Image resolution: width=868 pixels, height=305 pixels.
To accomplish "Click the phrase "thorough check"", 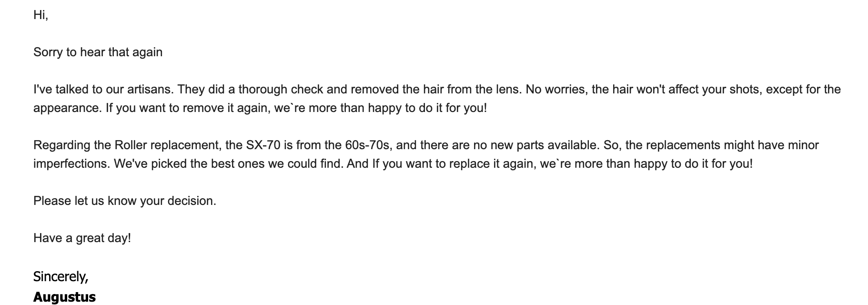I will tap(280, 90).
